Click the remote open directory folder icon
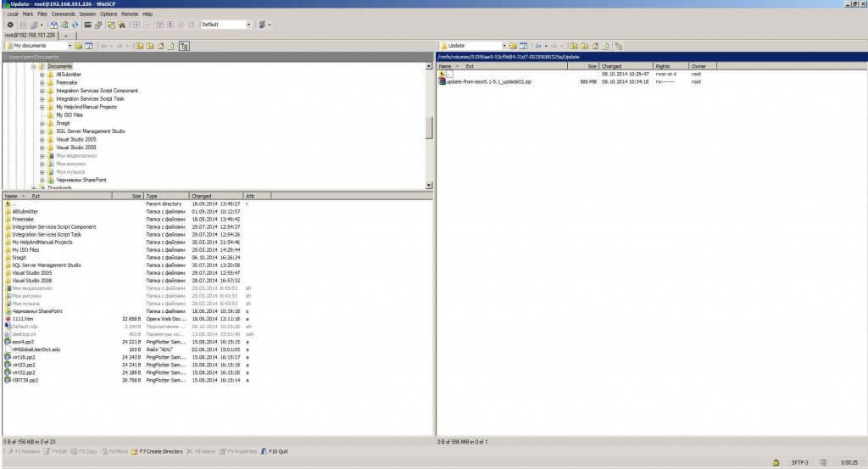 (x=513, y=46)
